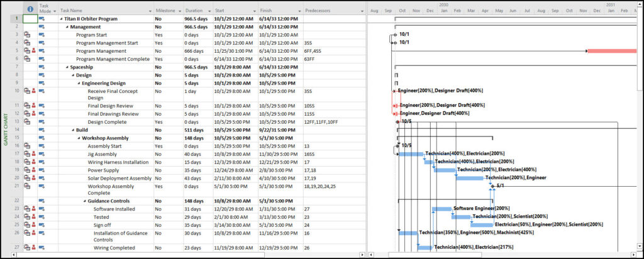The image size is (644, 259).
Task: Collapse the Guidance Controls summary task
Action: (85, 201)
